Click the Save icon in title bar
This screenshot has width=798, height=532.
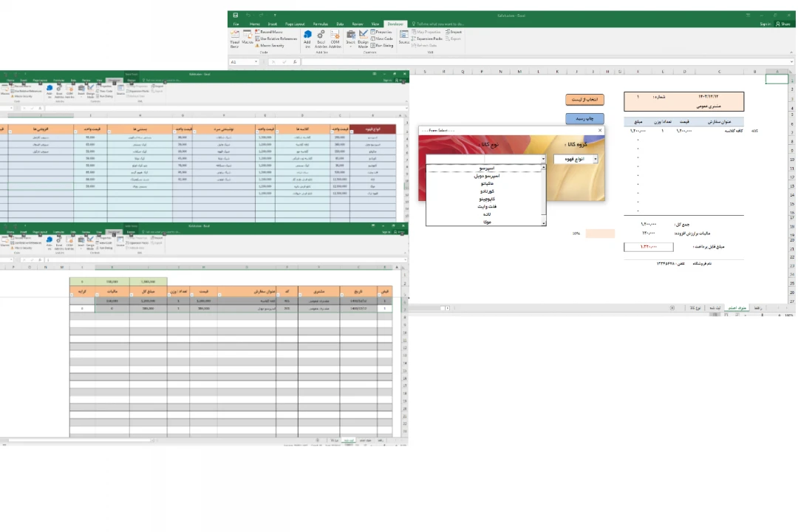236,15
